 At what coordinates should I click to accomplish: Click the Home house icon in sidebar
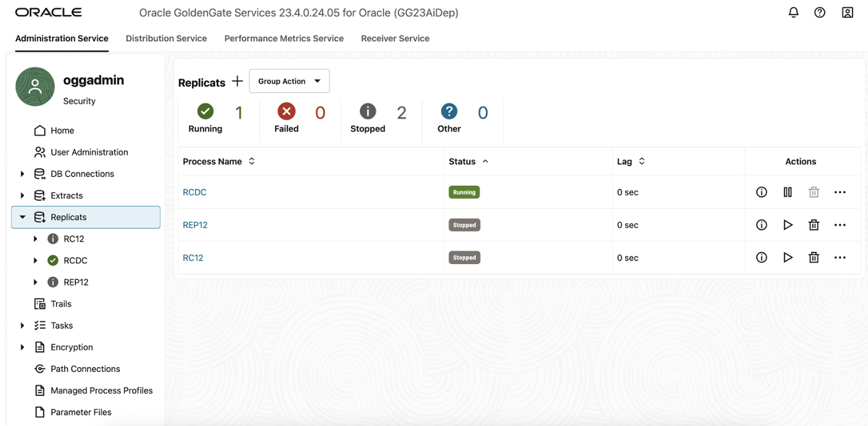pos(40,131)
